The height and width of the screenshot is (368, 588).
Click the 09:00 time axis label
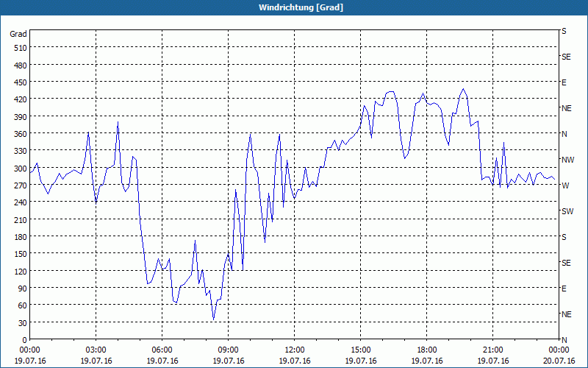[x=228, y=350]
